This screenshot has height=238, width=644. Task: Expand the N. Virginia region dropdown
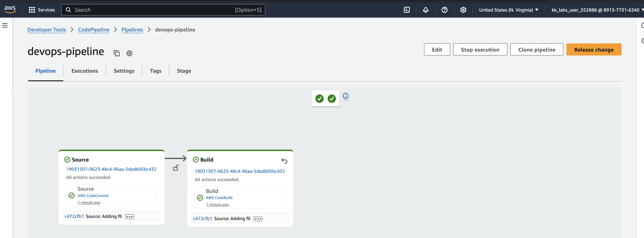tap(508, 10)
